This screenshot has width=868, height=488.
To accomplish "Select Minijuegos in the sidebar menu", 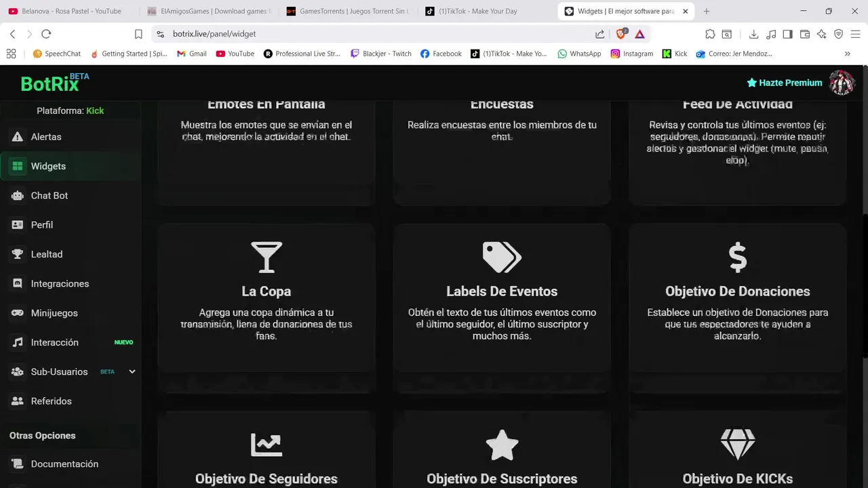I will point(71,313).
